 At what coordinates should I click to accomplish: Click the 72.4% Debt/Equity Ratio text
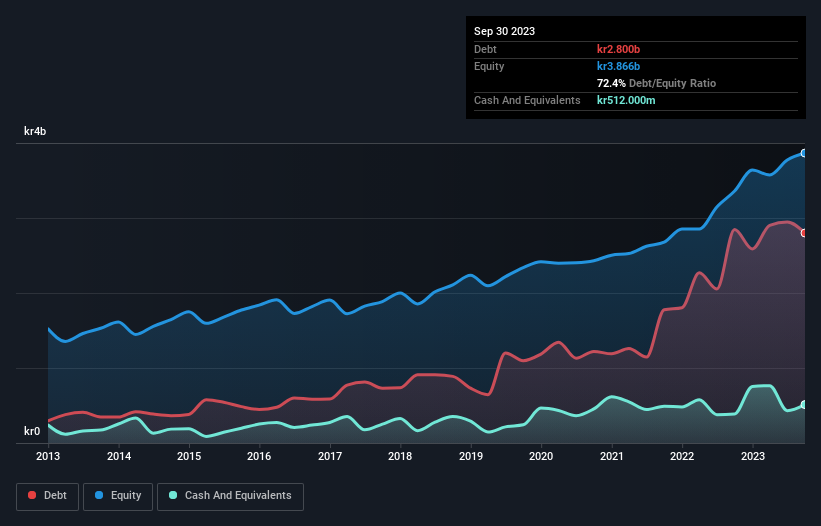656,83
